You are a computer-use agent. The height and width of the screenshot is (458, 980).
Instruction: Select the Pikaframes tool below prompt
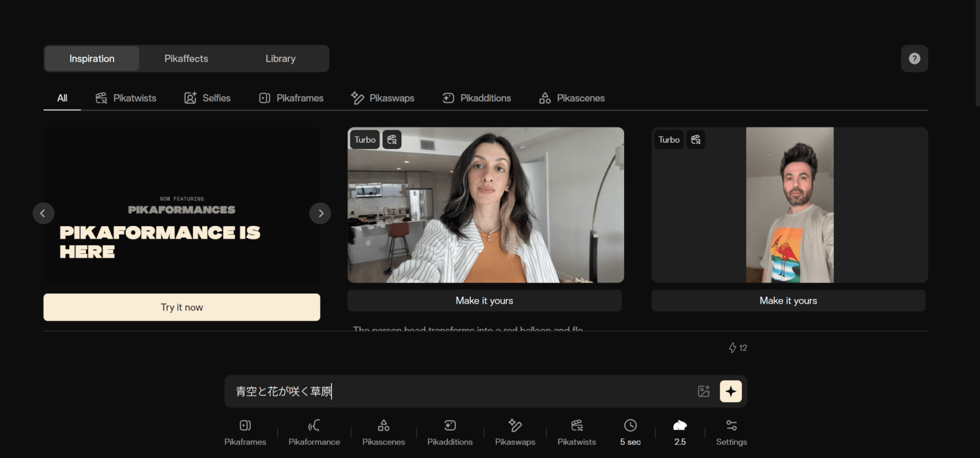tap(245, 432)
